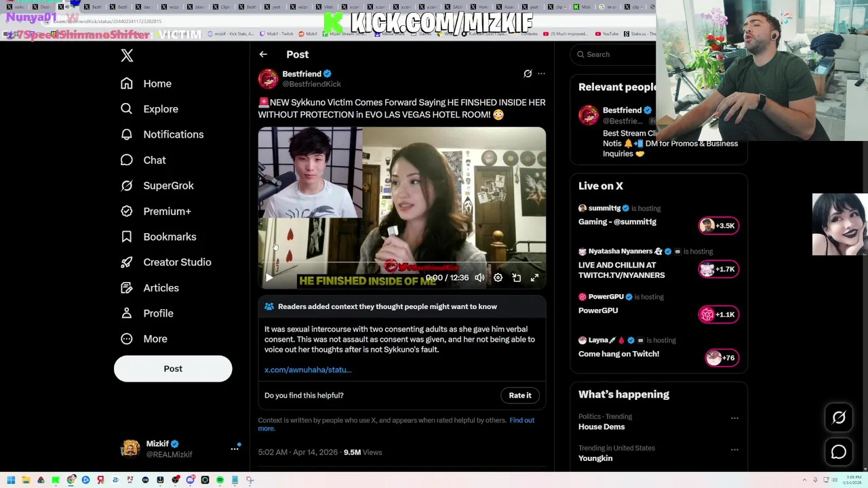868x488 pixels.
Task: Toggle picture-in-picture on the video
Action: (x=516, y=277)
